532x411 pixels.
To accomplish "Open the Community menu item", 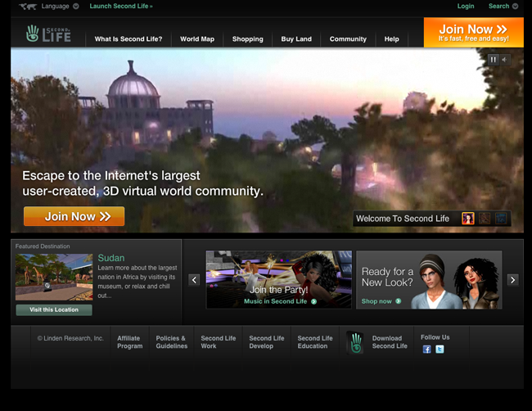I will click(348, 39).
